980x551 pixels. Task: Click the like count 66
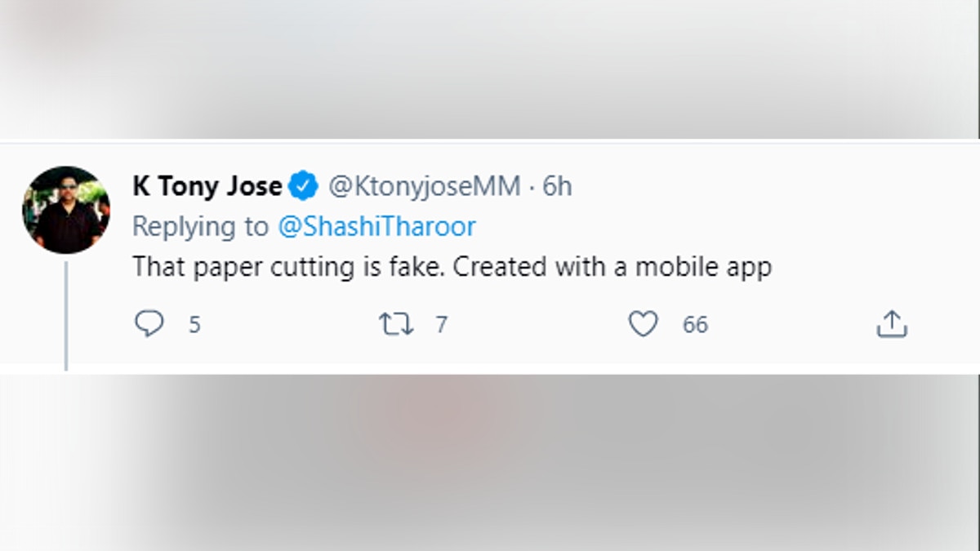click(695, 325)
